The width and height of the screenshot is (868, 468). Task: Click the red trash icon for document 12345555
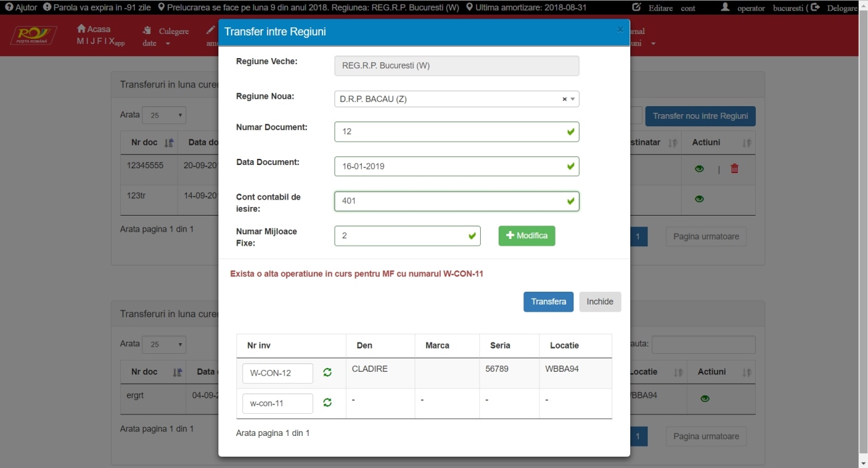tap(734, 169)
